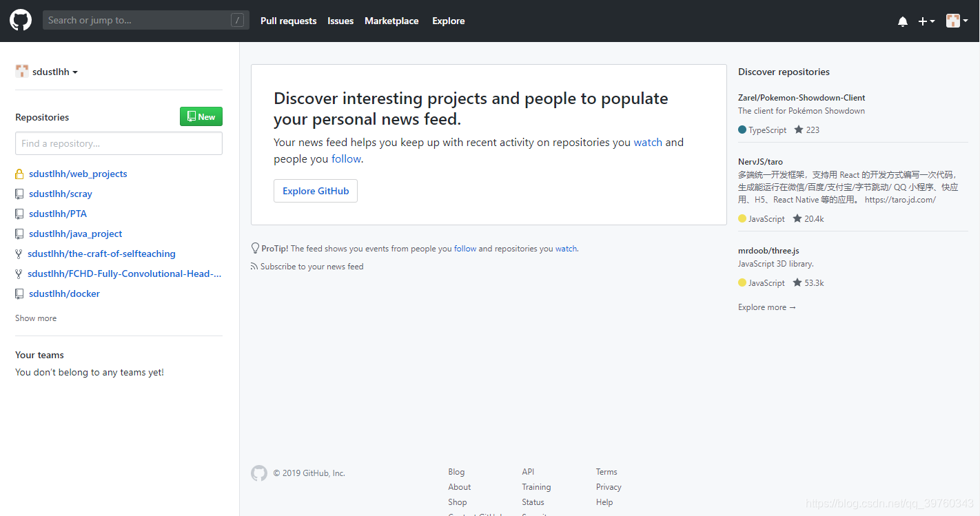This screenshot has width=980, height=516.
Task: Click lock icon beside sdustlhh/web_projects
Action: [x=19, y=174]
